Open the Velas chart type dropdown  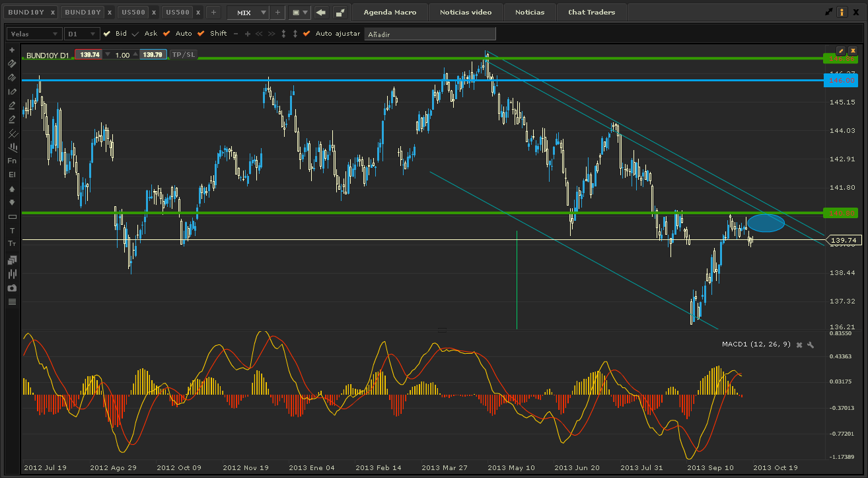[34, 34]
